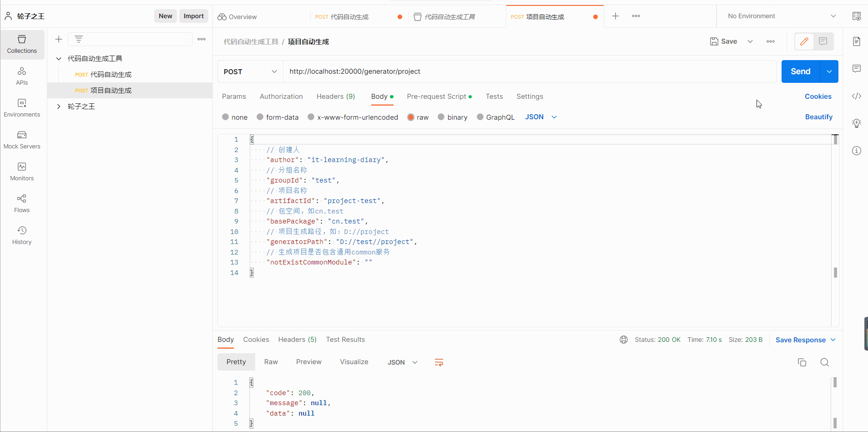Switch to response Preview view
The height and width of the screenshot is (432, 868).
309,362
